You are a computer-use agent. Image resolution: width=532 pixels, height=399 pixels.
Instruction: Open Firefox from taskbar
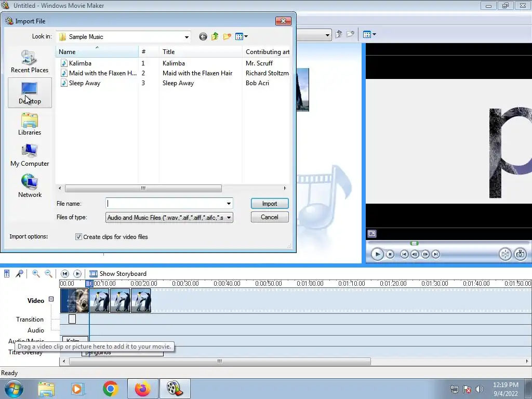(143, 389)
